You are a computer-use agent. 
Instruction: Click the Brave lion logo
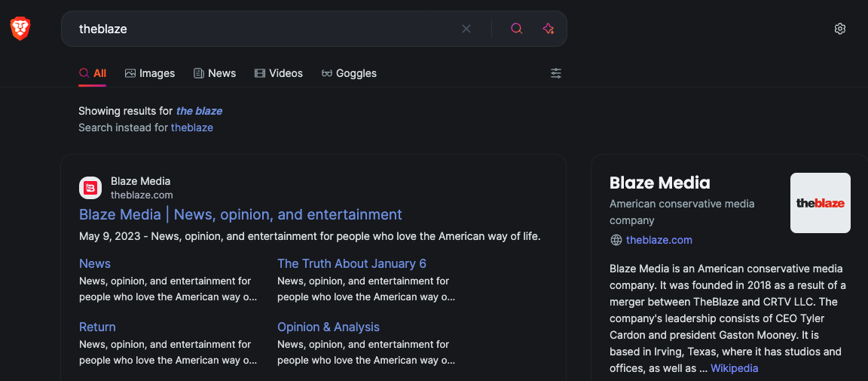[20, 28]
